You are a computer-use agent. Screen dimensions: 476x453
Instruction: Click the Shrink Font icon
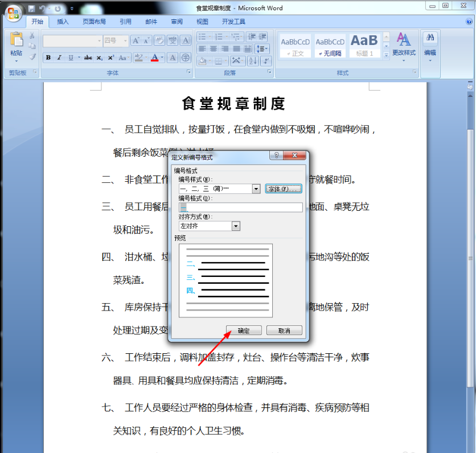click(146, 40)
